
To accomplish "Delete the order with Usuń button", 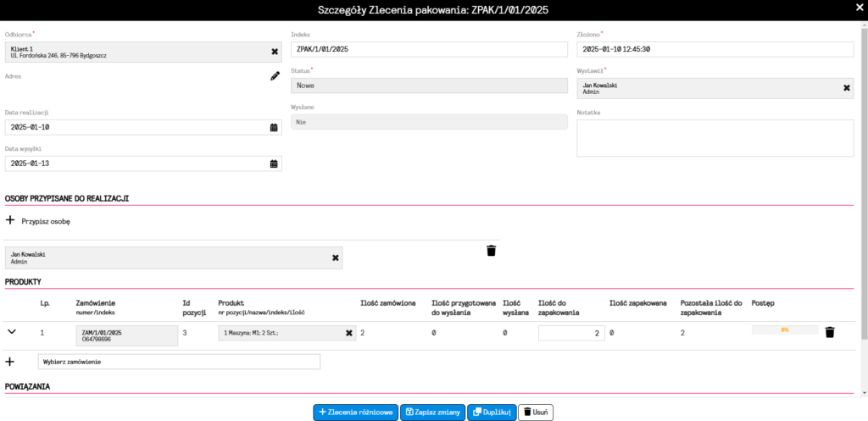I will [536, 412].
